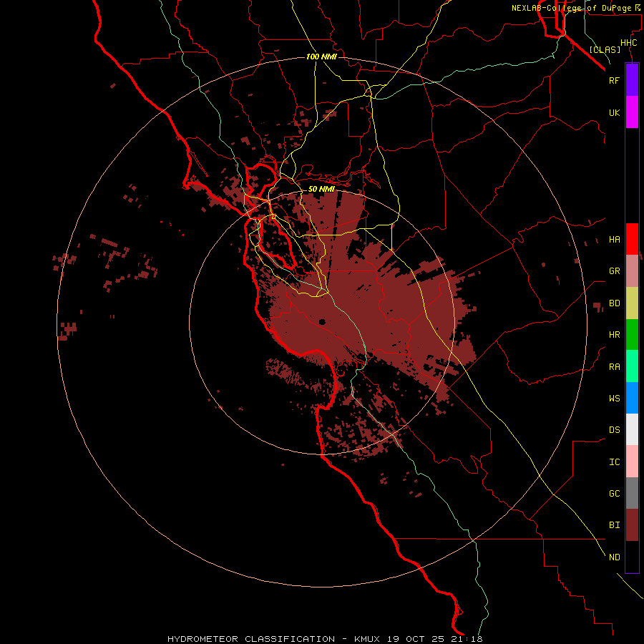This screenshot has height=644, width=644.
Task: Click the RF purple legend swatch
Action: 632,80
